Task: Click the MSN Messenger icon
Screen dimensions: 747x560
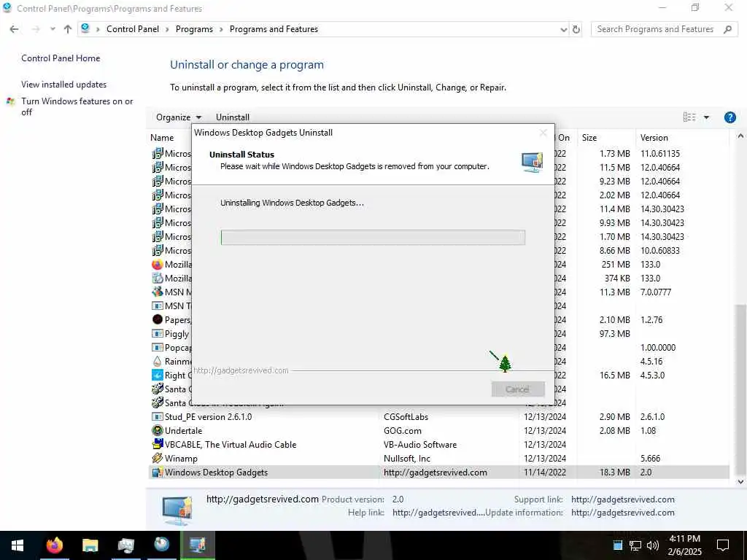Action: tap(158, 292)
